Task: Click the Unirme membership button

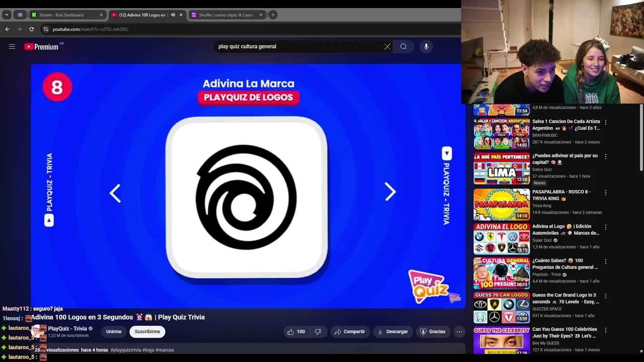Action: click(114, 331)
